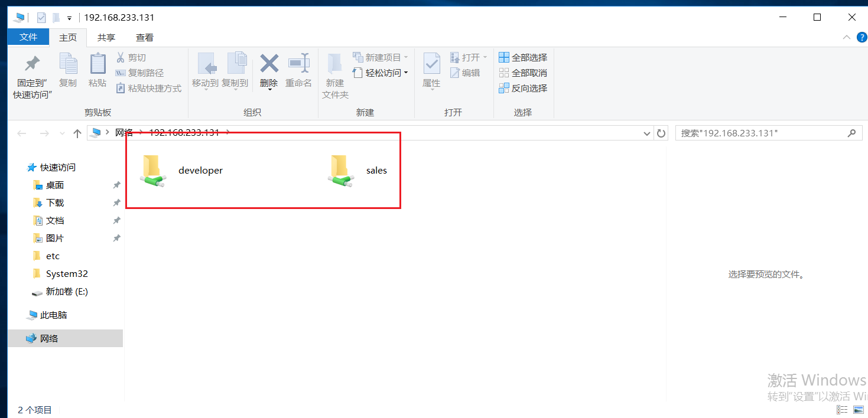Switch to the Share (共享) tab
This screenshot has height=418, width=868.
[106, 37]
